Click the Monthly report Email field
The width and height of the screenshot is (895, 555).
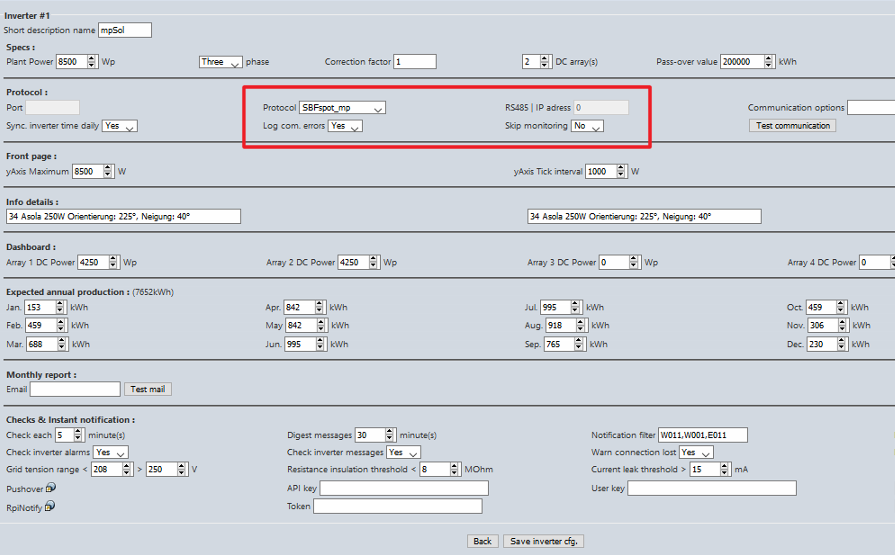75,389
